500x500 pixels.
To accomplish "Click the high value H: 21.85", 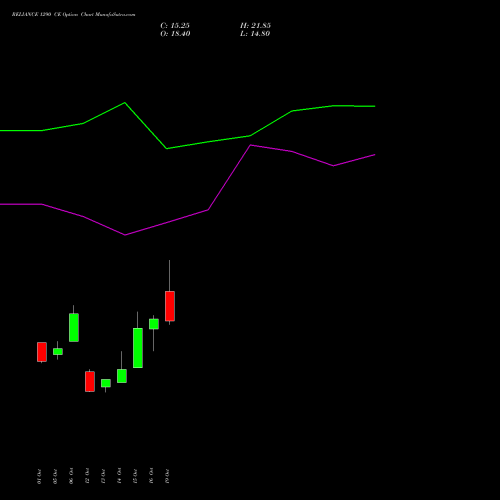I will click(255, 26).
